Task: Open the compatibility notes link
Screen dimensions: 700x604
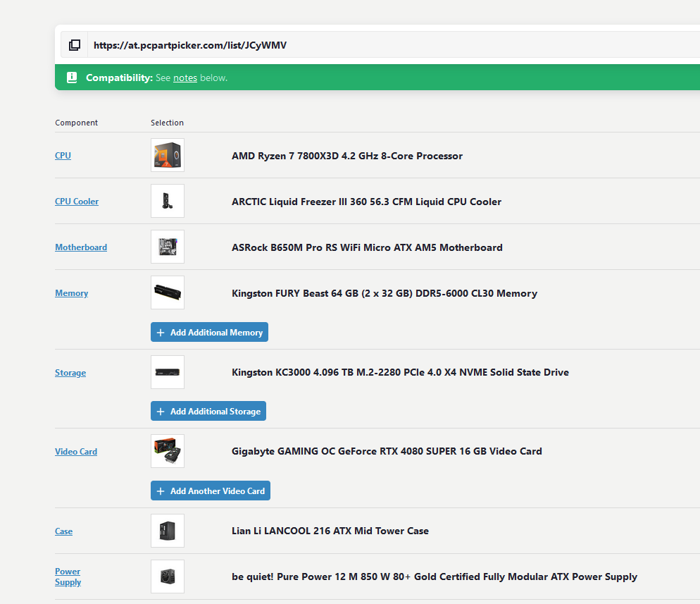Action: [185, 78]
